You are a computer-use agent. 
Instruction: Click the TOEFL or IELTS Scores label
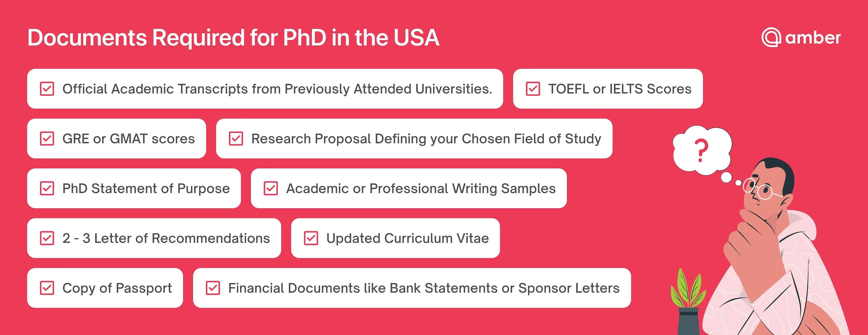[x=620, y=89]
